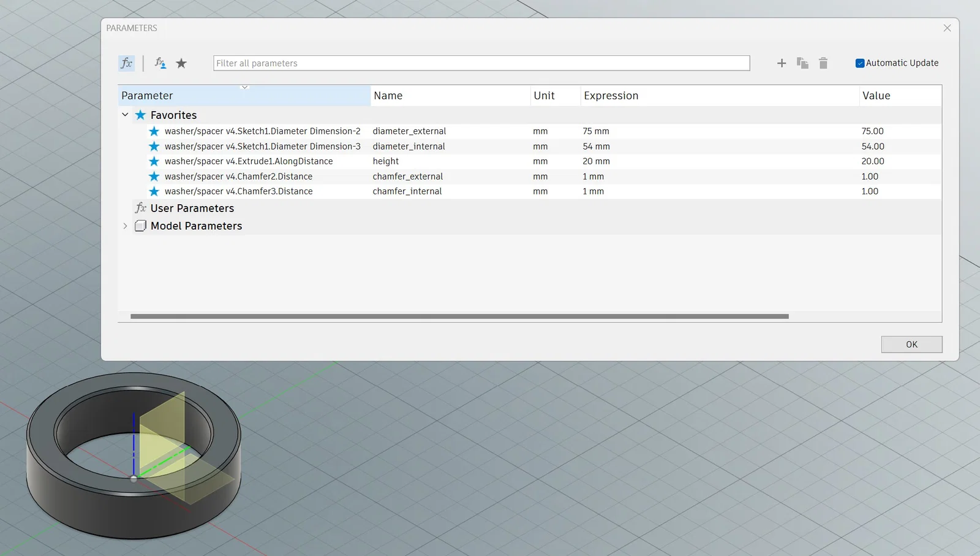The image size is (980, 556).
Task: Click the 54.00 value cell
Action: click(x=873, y=147)
